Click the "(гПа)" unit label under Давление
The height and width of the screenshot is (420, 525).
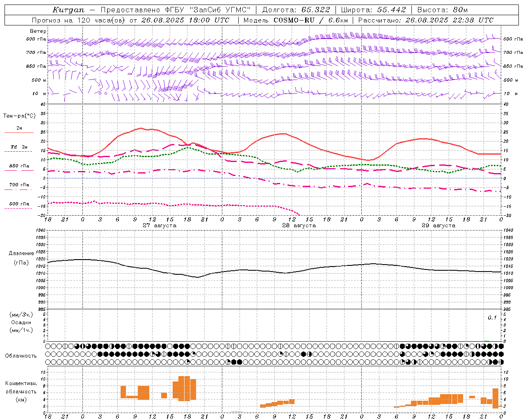(x=21, y=263)
